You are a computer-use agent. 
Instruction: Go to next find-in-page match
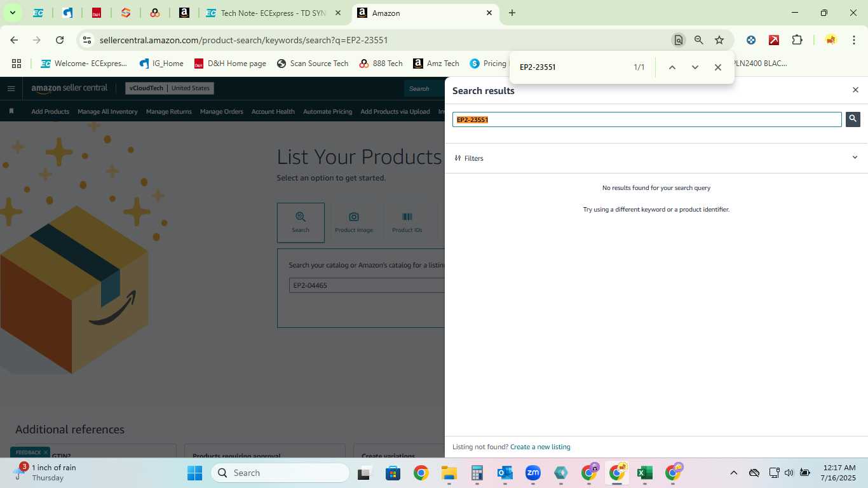pyautogui.click(x=695, y=67)
